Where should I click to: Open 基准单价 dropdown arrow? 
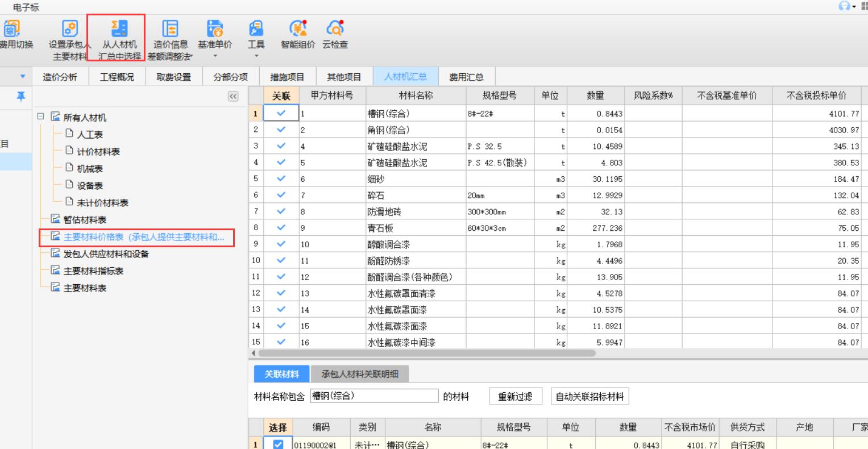tap(215, 56)
